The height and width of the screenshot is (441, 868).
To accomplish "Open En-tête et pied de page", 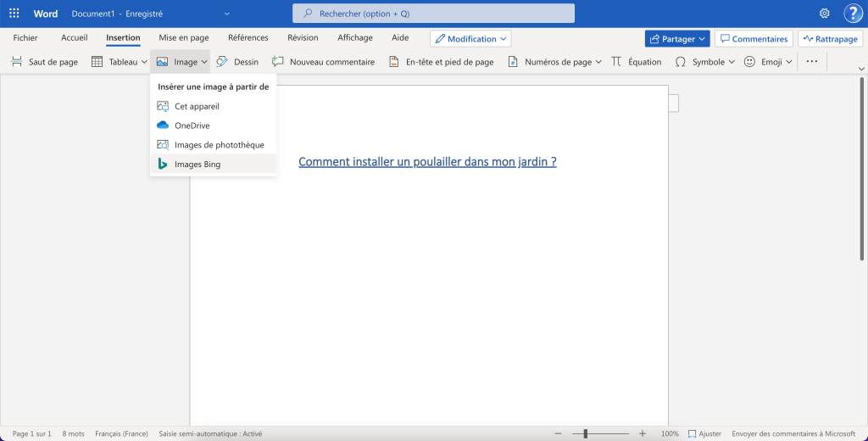I will click(x=441, y=62).
